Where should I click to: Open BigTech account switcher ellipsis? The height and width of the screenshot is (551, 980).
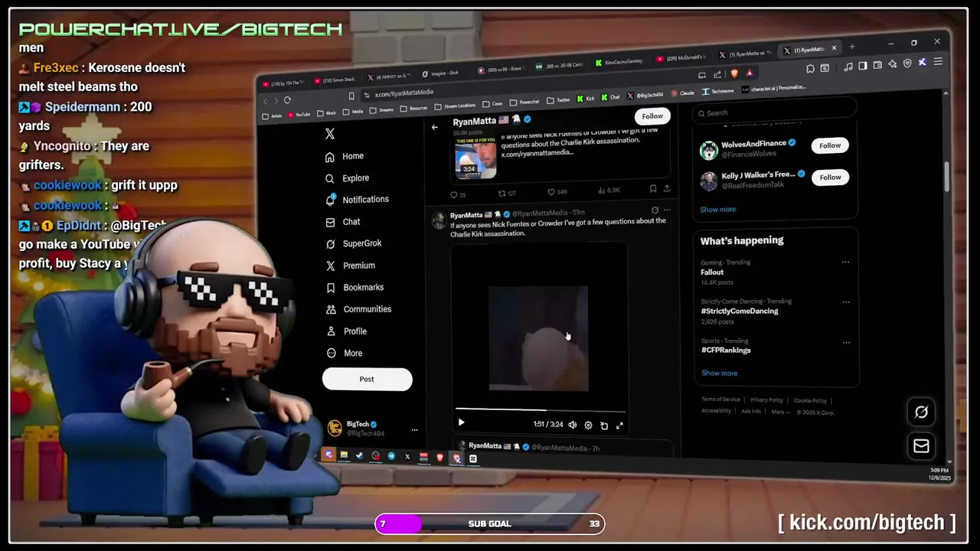pyautogui.click(x=414, y=430)
